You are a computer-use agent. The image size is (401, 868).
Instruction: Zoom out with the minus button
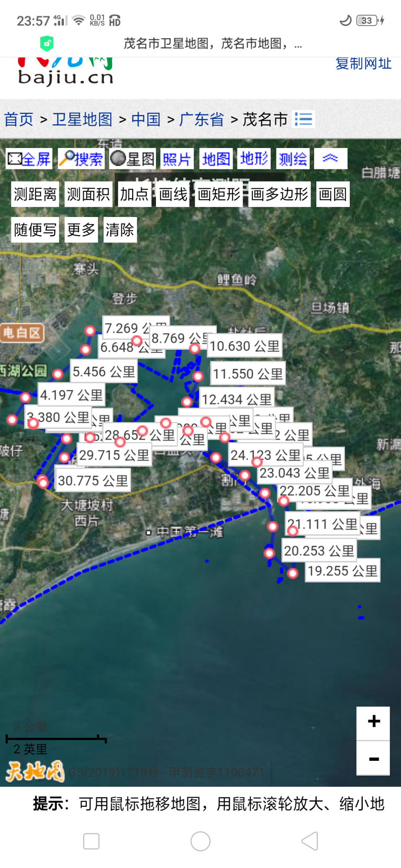coord(373,759)
